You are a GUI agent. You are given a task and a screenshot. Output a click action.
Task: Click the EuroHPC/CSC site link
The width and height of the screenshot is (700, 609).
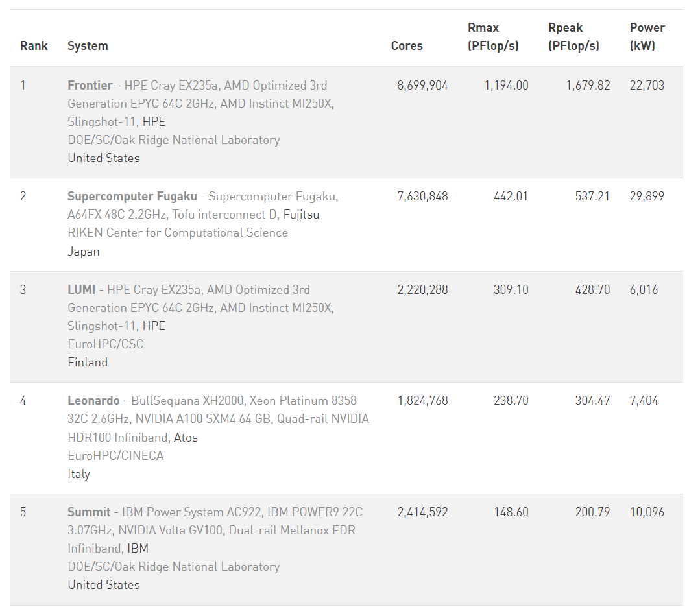tap(105, 344)
